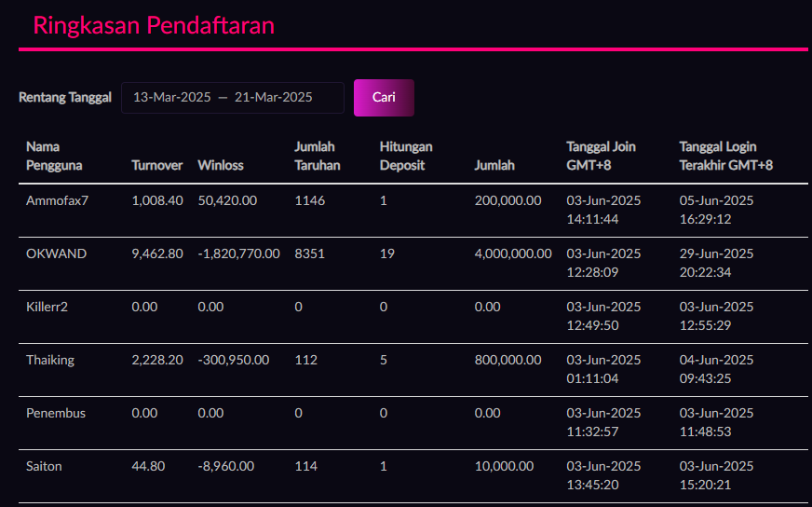Click amount 800,000.00
Viewport: 812px width, 507px height.
coord(508,360)
